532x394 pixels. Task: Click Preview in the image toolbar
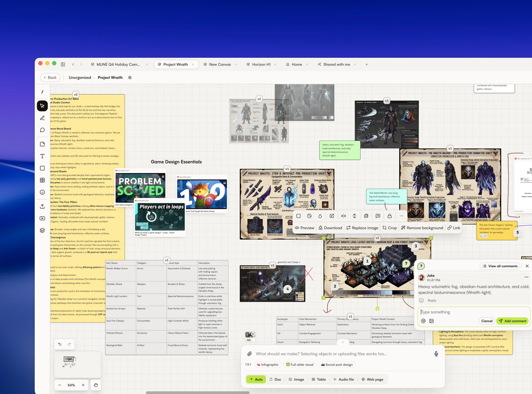coord(304,228)
